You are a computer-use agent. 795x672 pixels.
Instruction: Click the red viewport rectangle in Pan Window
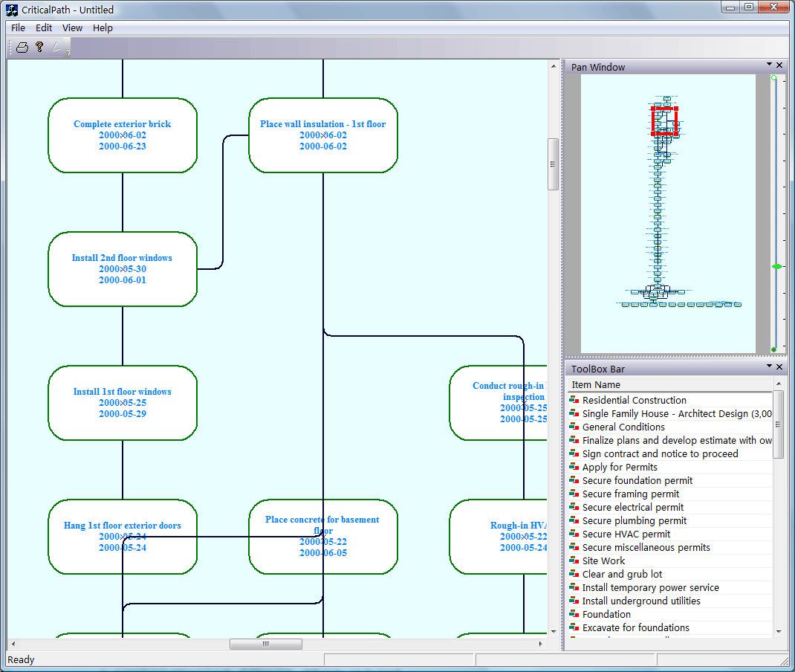click(664, 109)
